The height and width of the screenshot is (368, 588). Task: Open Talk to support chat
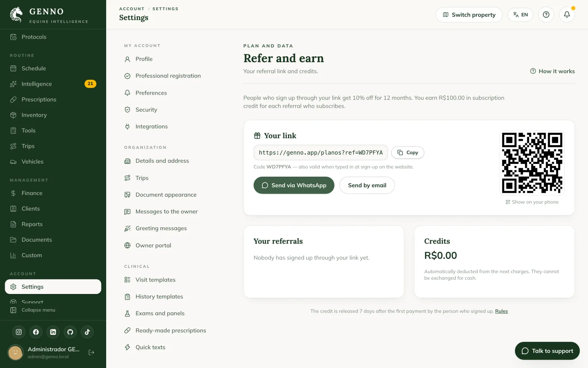click(x=547, y=351)
